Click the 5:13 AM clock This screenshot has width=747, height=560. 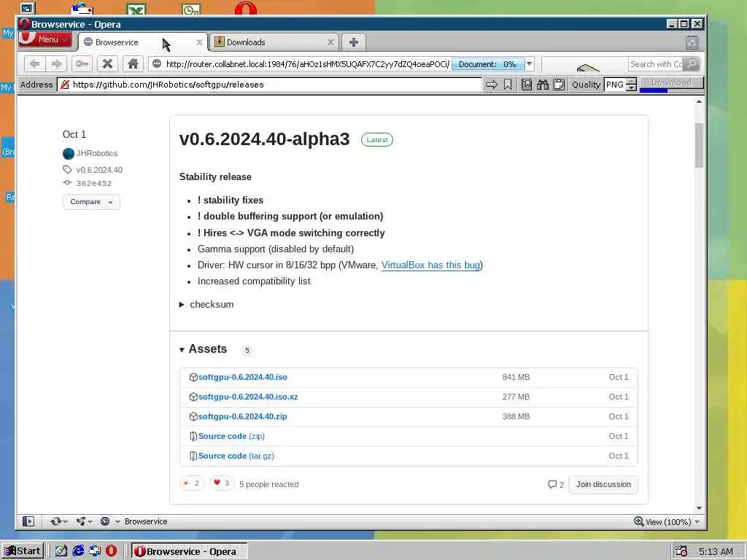pos(716,551)
